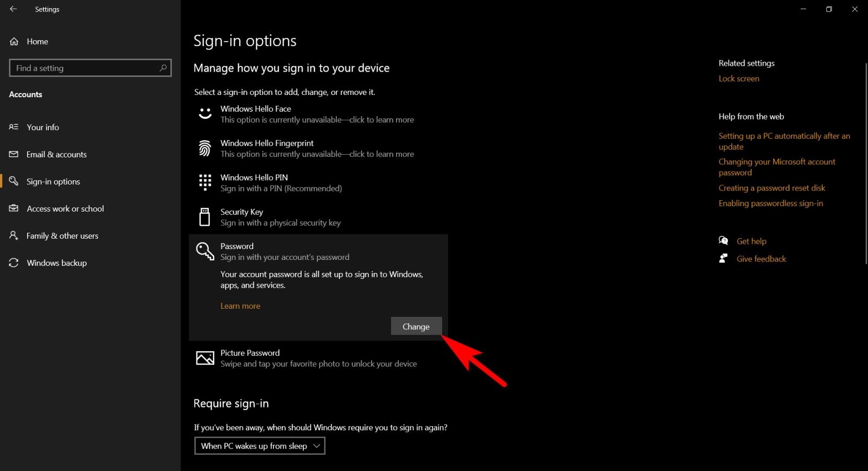Click the Sign-in options key icon in sidebar
868x471 pixels.
coord(14,181)
